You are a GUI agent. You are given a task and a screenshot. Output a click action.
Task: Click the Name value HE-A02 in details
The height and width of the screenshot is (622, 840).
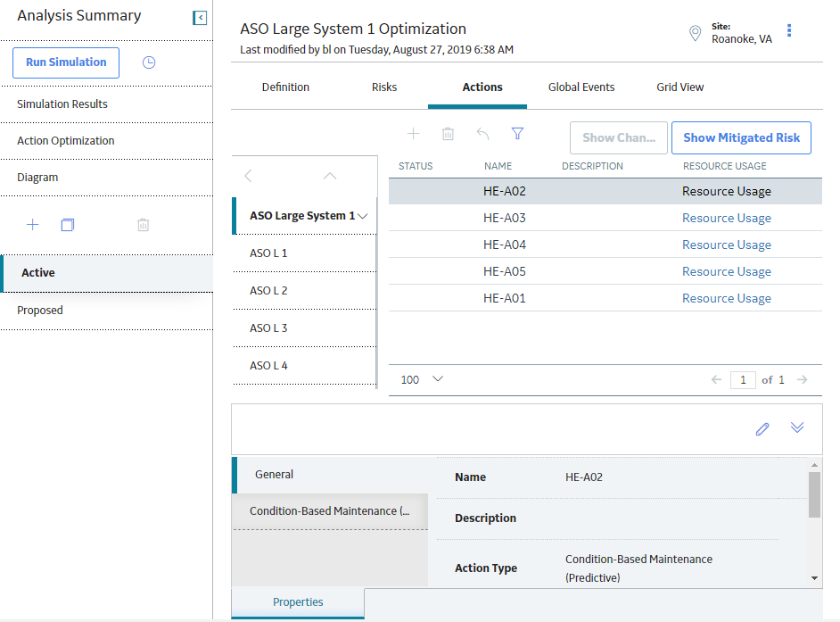tap(583, 477)
